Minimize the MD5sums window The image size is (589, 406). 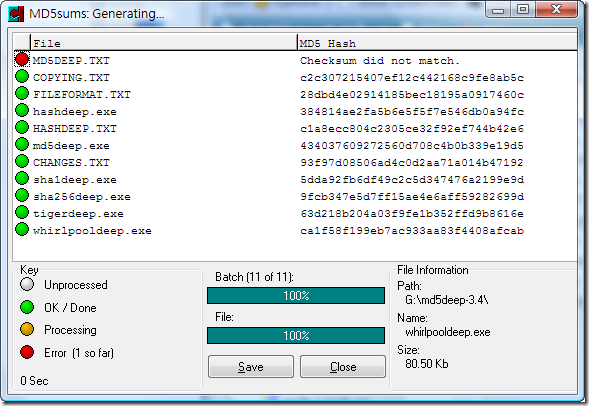(498, 10)
